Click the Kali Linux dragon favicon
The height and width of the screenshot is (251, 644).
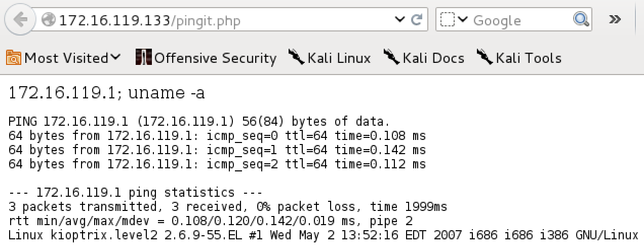297,57
